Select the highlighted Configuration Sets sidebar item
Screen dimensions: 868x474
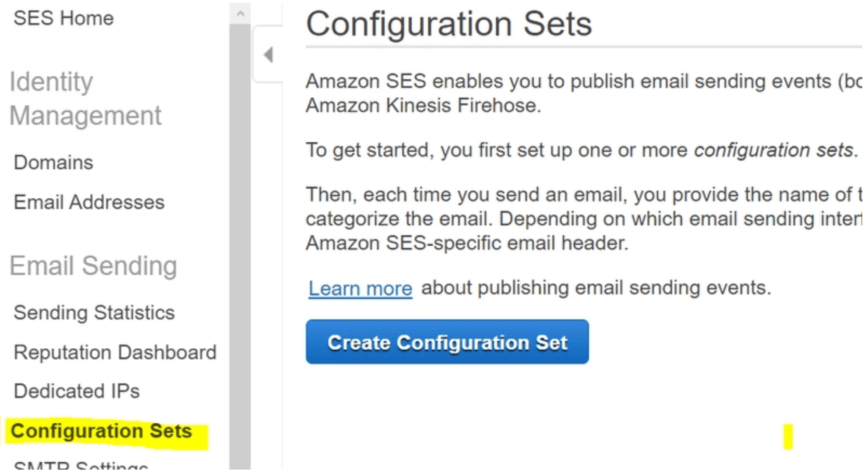(x=102, y=431)
